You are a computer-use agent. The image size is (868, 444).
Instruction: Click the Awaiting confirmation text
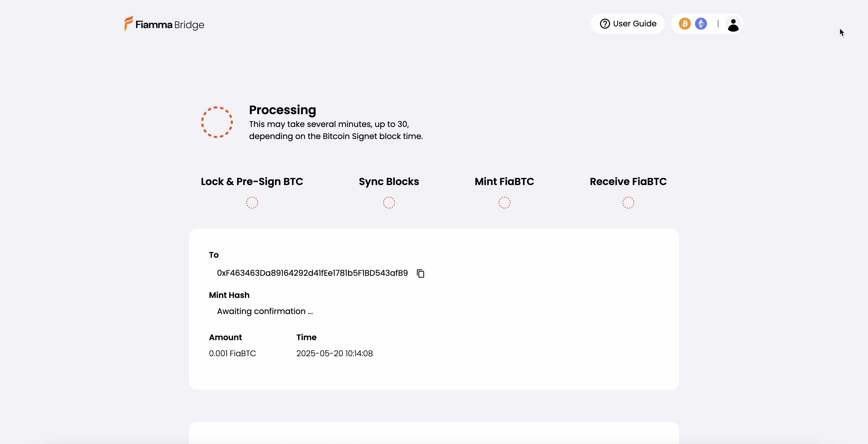click(265, 312)
